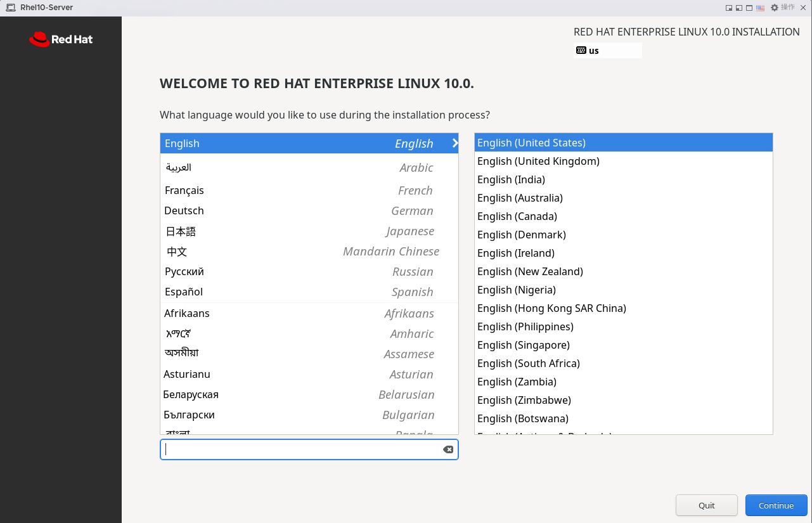Click the US flag icon in the title bar
Image resolution: width=812 pixels, height=523 pixels.
click(760, 8)
